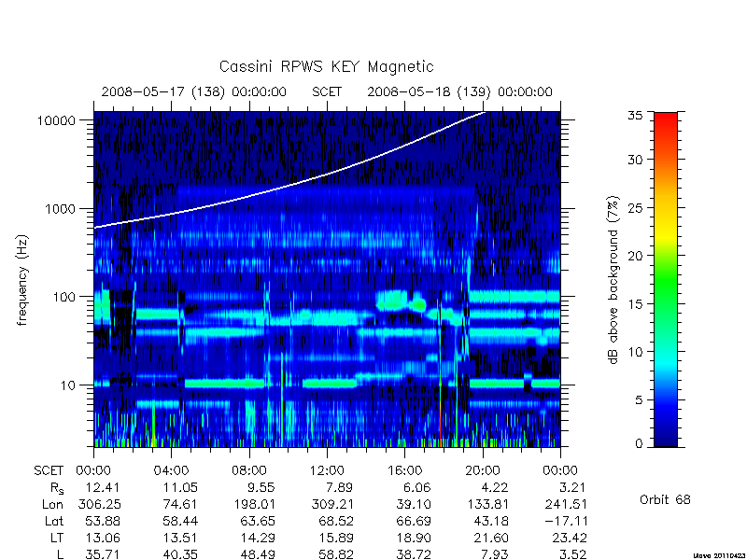
Task: Click the 100 tick label on frequency axis
Action: pyautogui.click(x=63, y=297)
